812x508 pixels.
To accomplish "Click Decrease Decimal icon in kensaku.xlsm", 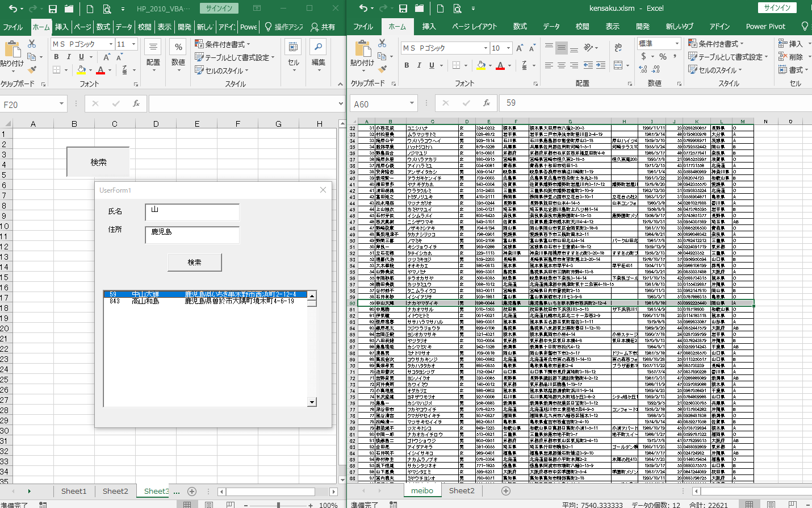I will (x=656, y=69).
